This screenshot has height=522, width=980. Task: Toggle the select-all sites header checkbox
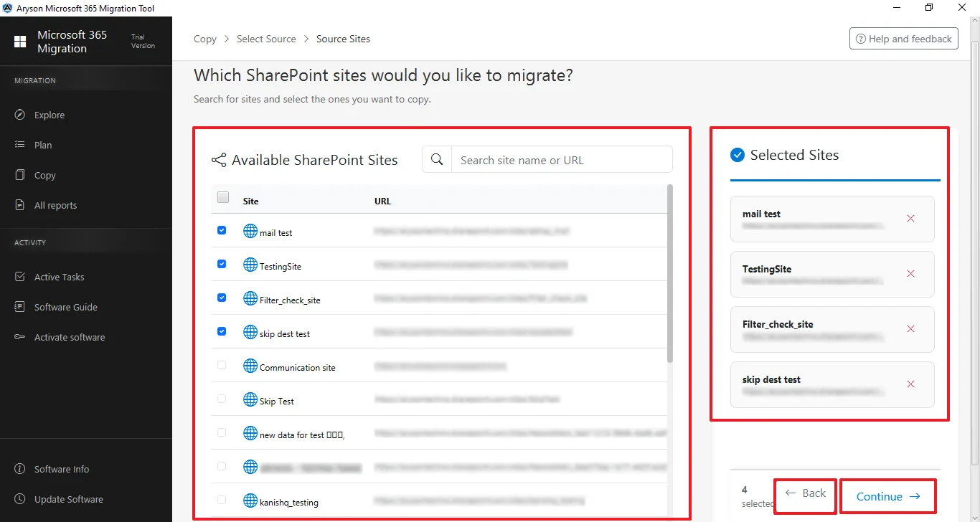pos(223,198)
